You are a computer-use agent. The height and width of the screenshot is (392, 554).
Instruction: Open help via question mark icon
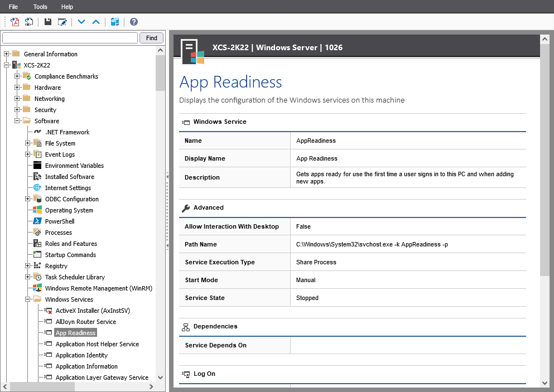coord(133,22)
